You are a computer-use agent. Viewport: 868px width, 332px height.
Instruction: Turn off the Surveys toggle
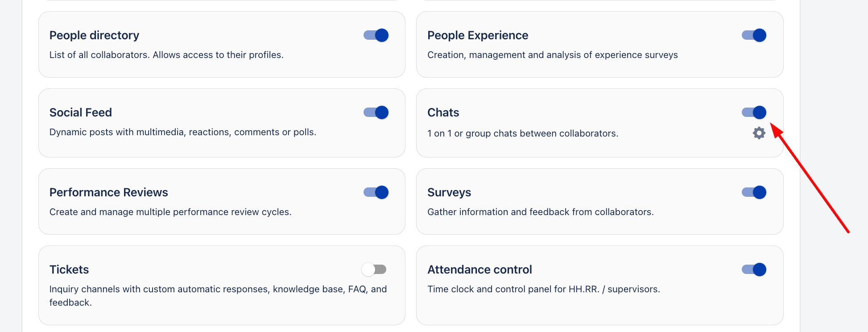point(754,192)
